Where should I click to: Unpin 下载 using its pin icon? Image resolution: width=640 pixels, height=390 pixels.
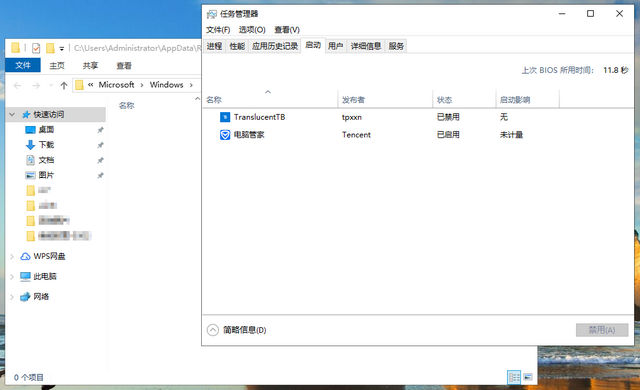click(100, 145)
